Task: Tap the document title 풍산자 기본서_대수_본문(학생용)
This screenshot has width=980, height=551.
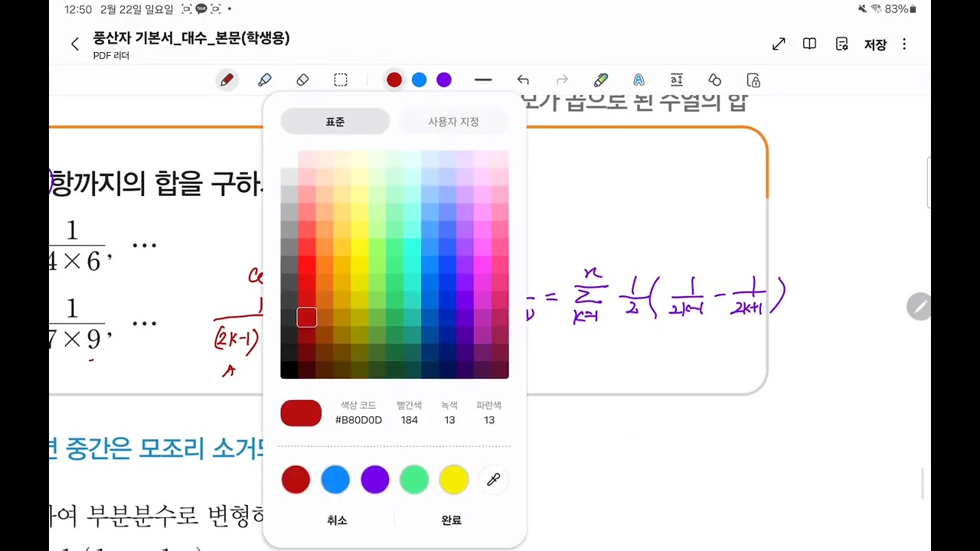Action: click(191, 38)
